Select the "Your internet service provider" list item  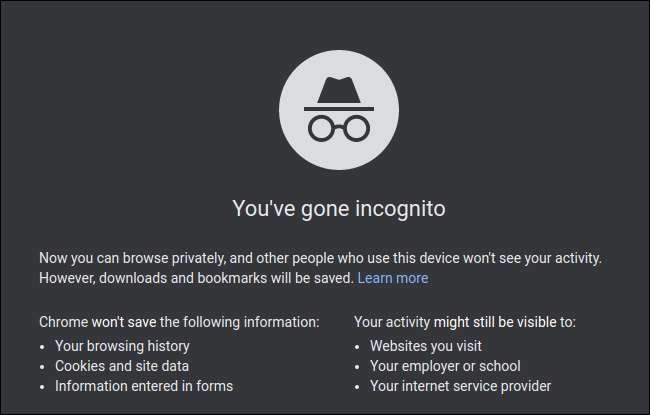[461, 386]
